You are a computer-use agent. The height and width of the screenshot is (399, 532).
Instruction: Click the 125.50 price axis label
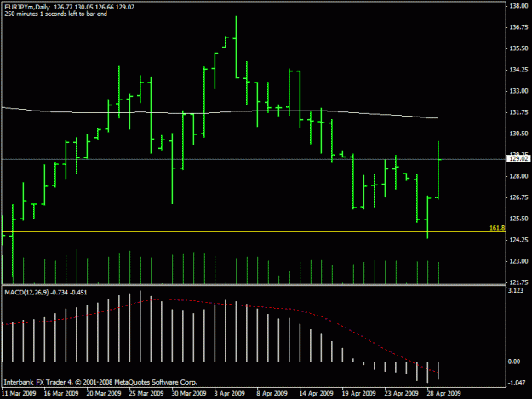pyautogui.click(x=518, y=219)
